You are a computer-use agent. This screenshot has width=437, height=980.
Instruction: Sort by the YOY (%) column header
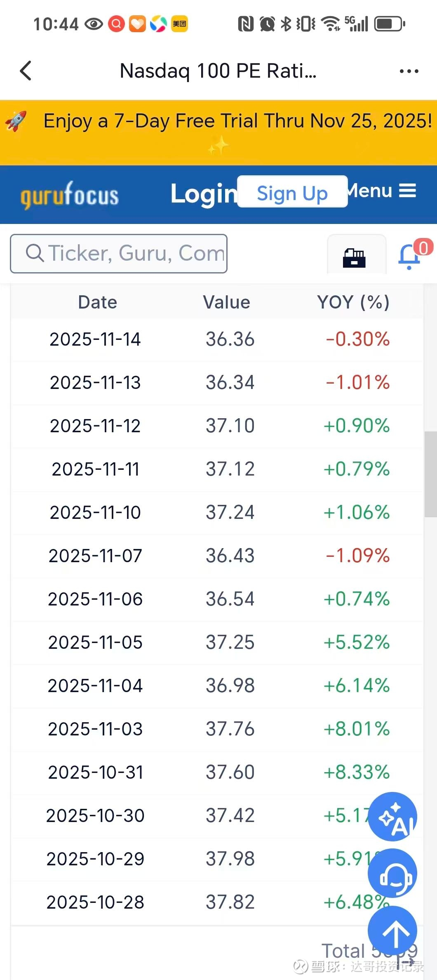[353, 302]
